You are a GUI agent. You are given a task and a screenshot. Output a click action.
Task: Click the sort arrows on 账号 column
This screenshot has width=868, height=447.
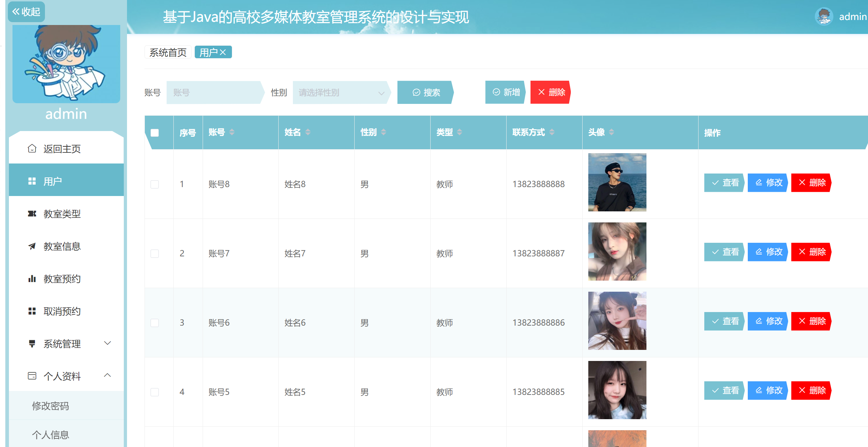(x=232, y=132)
